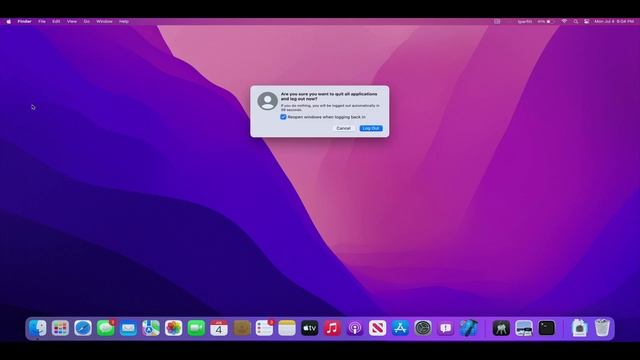Image resolution: width=640 pixels, height=360 pixels.
Task: Open Calendar from the Dock
Action: [x=219, y=328]
